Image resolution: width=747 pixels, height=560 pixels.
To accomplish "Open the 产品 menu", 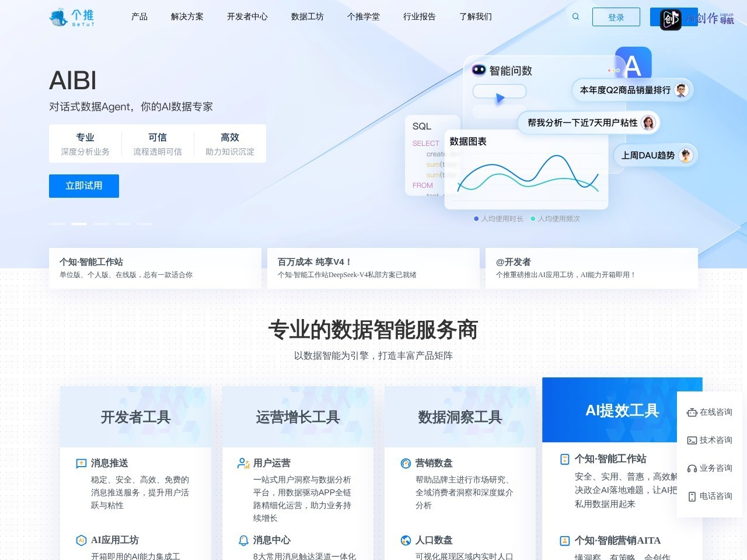I will (x=139, y=17).
